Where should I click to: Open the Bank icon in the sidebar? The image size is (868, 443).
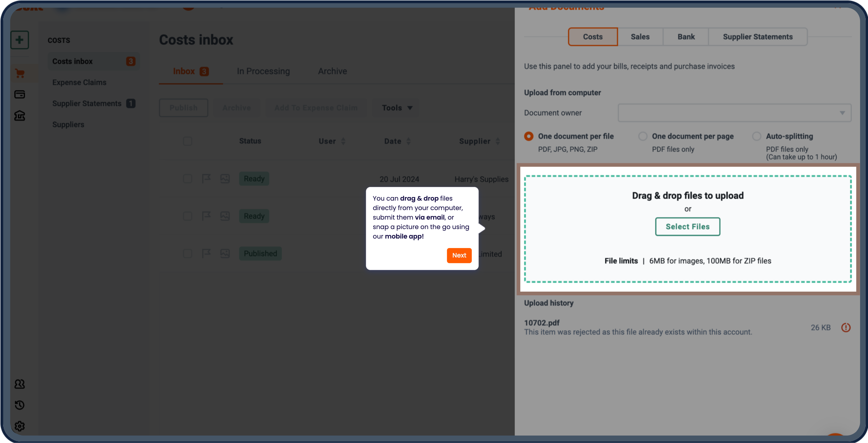(x=19, y=116)
